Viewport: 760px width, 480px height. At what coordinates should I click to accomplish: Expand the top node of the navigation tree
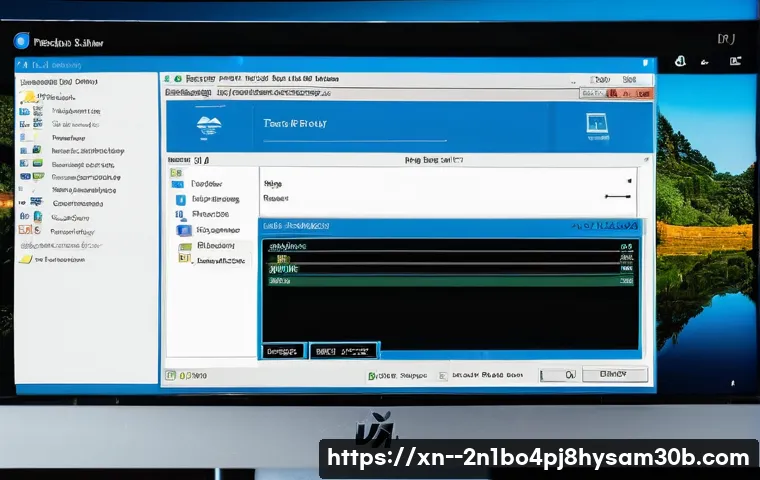tap(181, 185)
